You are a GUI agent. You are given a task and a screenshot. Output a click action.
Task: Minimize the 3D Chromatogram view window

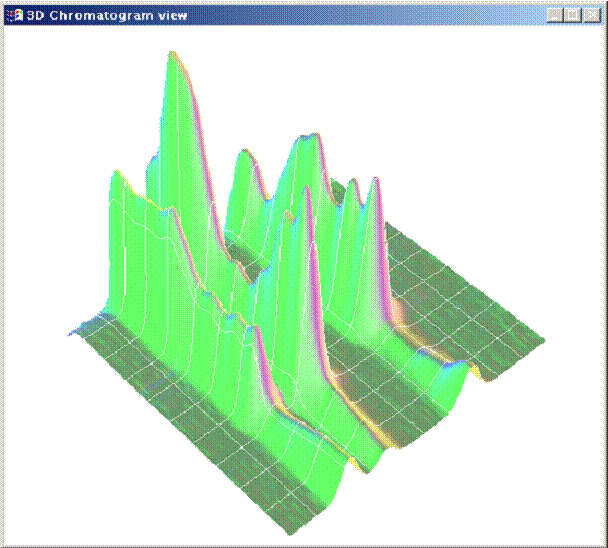coord(555,15)
